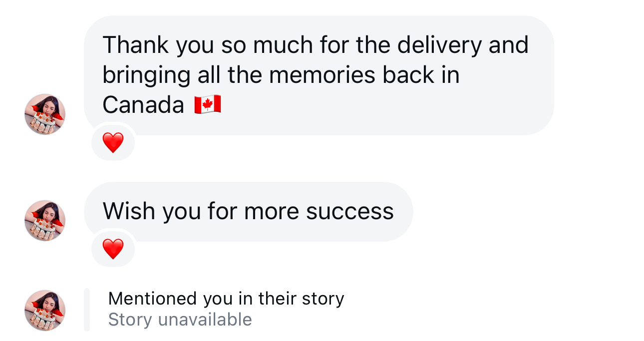
Task: Click the word "all" in first message
Action: (209, 75)
